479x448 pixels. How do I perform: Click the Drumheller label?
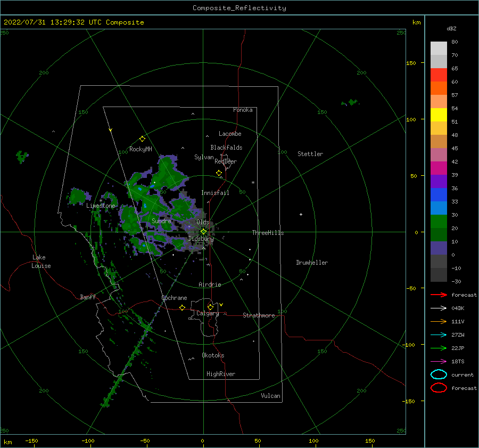[x=312, y=263]
